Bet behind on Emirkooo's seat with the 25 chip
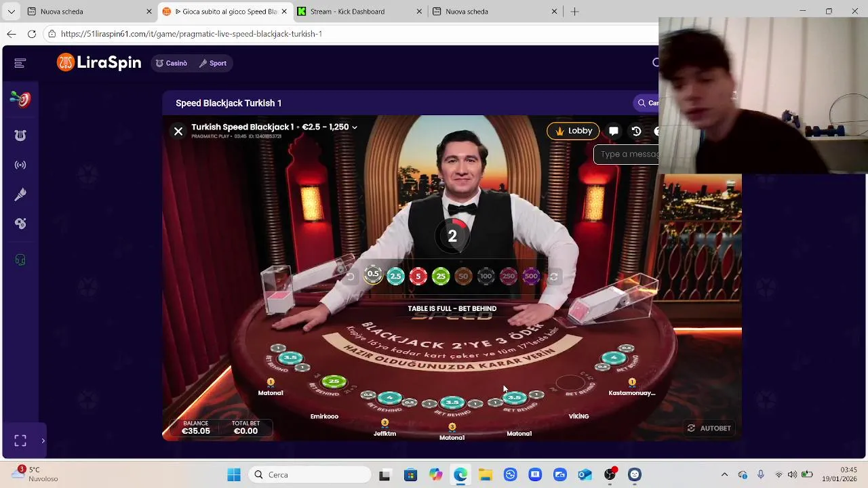This screenshot has height=488, width=868. tap(334, 382)
